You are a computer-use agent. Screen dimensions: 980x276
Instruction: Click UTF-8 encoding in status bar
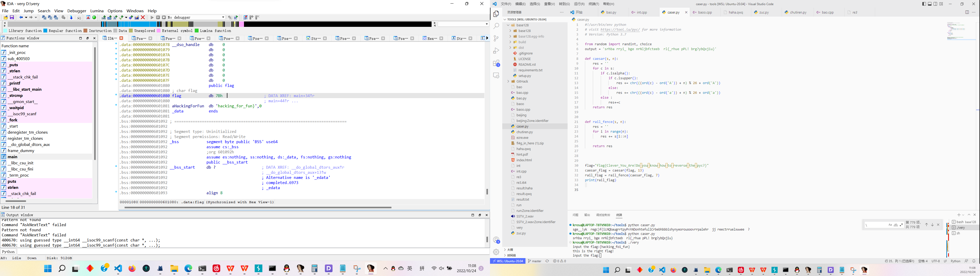point(936,261)
